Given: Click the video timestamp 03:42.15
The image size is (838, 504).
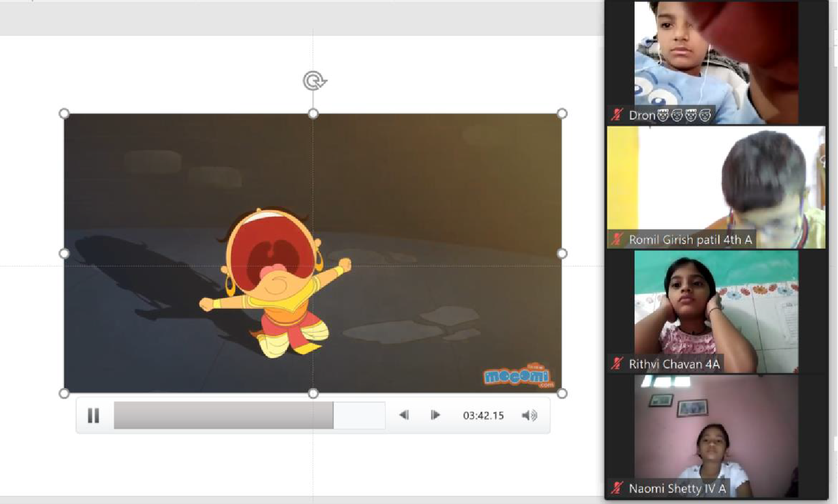Looking at the screenshot, I should coord(483,416).
